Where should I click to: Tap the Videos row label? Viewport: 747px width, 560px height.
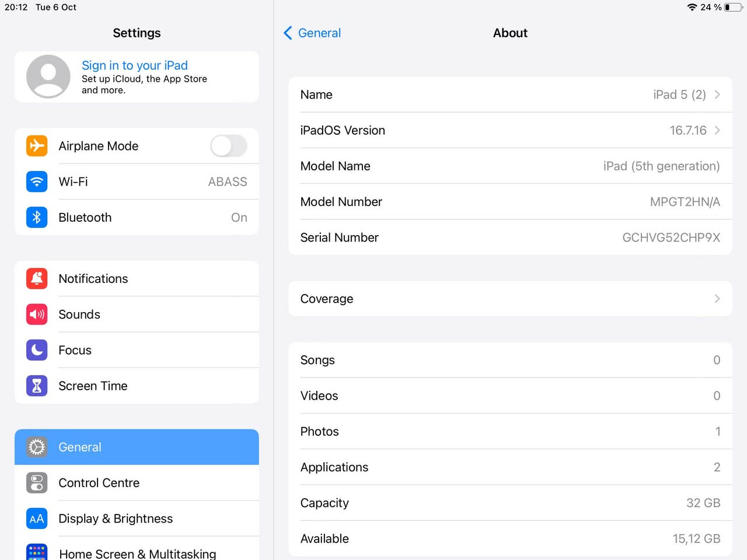coord(319,395)
